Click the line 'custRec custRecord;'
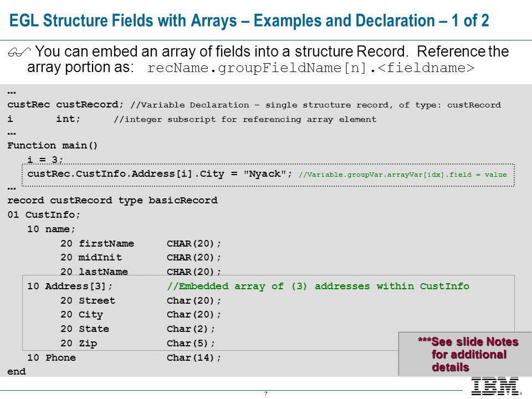The image size is (532, 399). 65,105
